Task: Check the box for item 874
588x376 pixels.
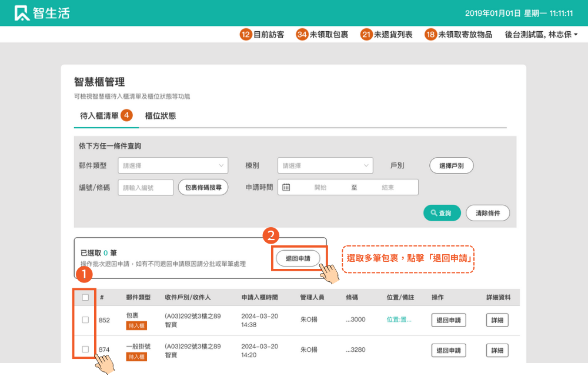Action: [85, 350]
